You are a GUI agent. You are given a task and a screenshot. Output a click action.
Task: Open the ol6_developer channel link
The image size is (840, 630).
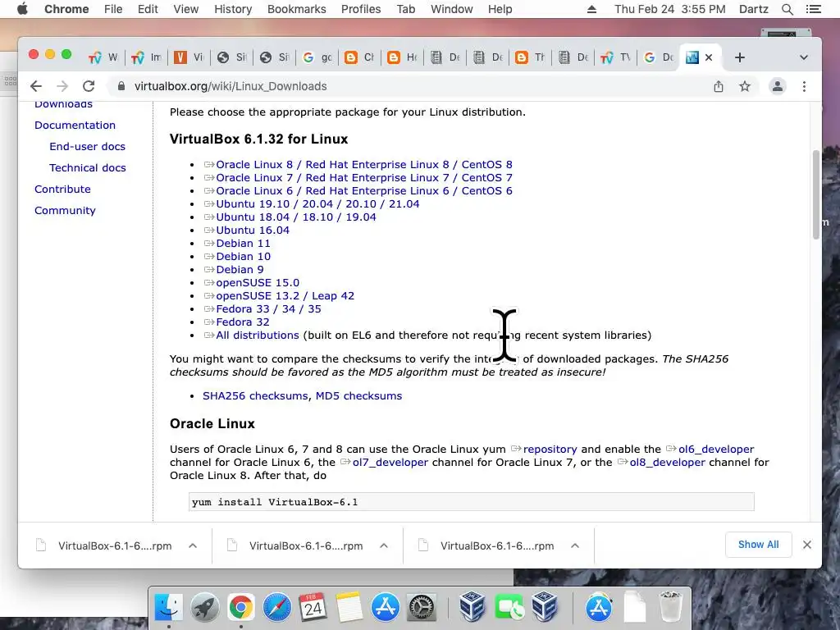tap(715, 449)
